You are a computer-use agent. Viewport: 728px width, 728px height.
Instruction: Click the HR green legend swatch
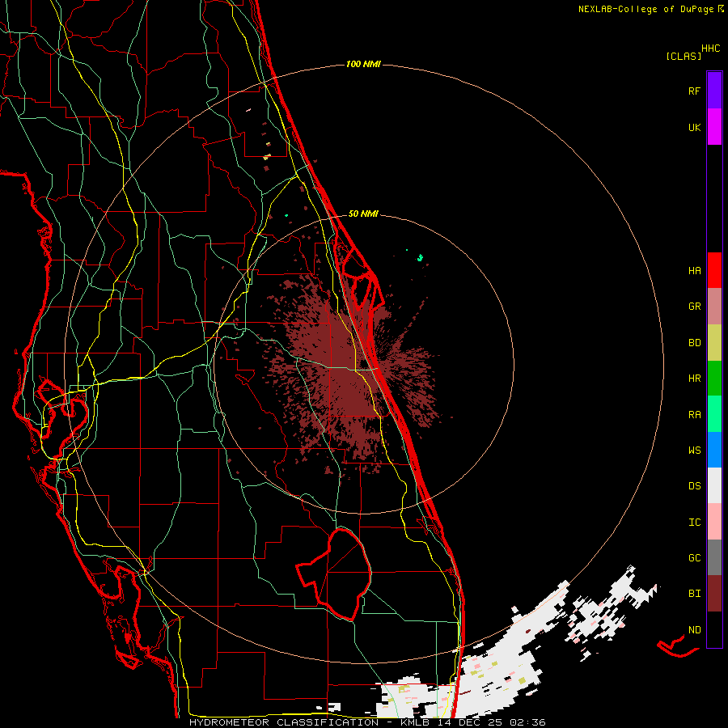[x=714, y=379]
